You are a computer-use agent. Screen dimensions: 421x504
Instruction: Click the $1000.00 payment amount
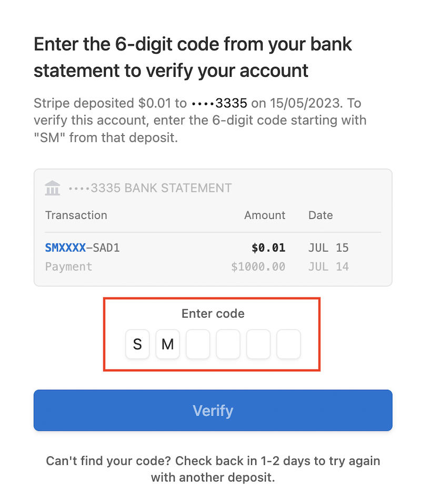pyautogui.click(x=258, y=267)
